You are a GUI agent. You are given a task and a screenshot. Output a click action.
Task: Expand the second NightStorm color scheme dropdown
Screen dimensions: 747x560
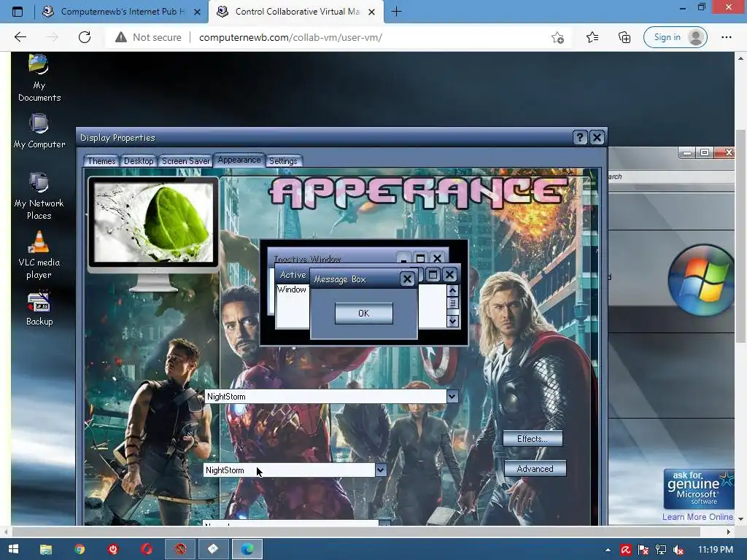point(380,470)
